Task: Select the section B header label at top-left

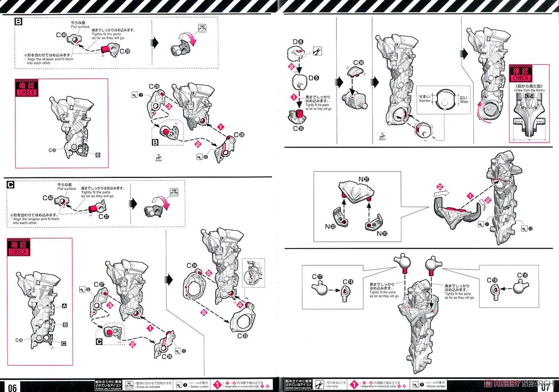Action: pos(18,21)
